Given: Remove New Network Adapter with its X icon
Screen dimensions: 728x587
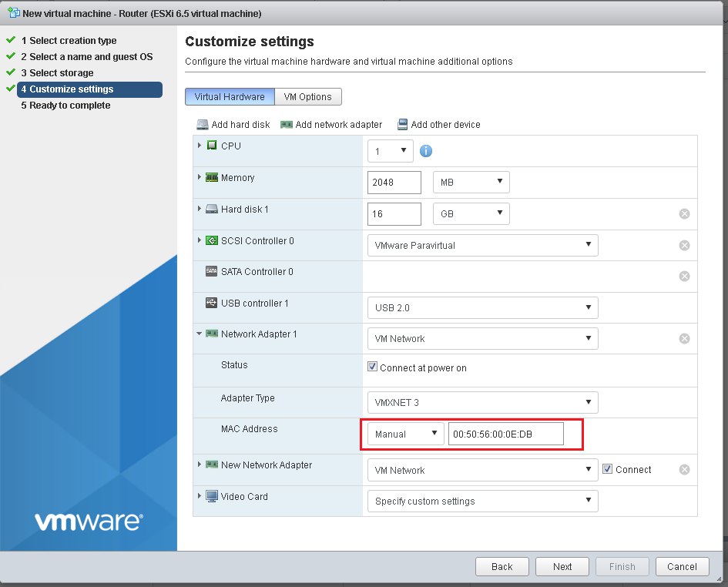Looking at the screenshot, I should (x=684, y=469).
